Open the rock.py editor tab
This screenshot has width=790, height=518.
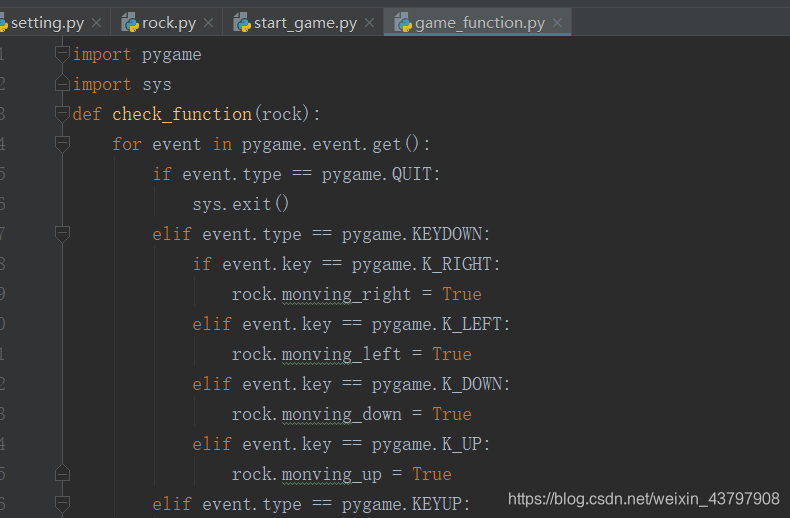pos(168,23)
